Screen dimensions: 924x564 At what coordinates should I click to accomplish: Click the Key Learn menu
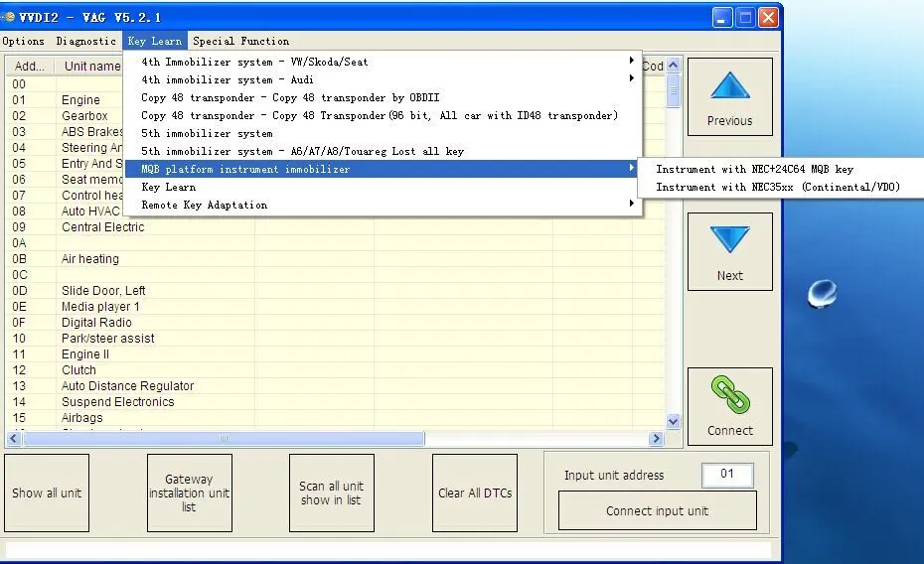click(154, 42)
